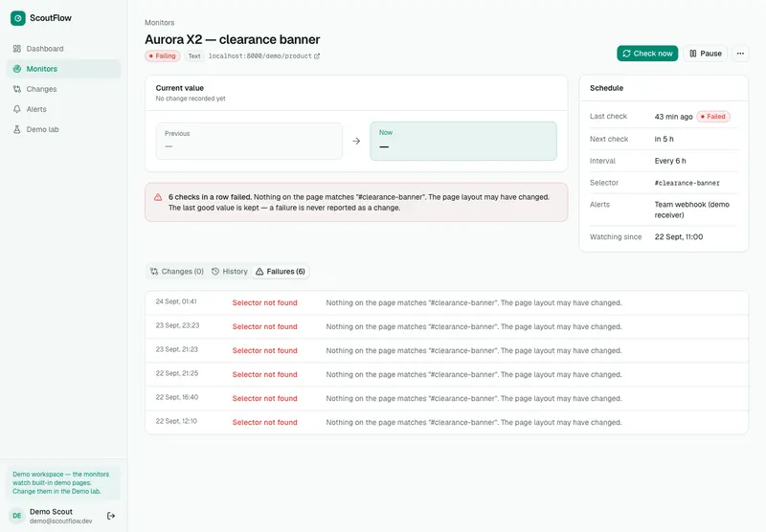Click the Every 6 h interval value
Image resolution: width=766 pixels, height=532 pixels.
(x=670, y=161)
